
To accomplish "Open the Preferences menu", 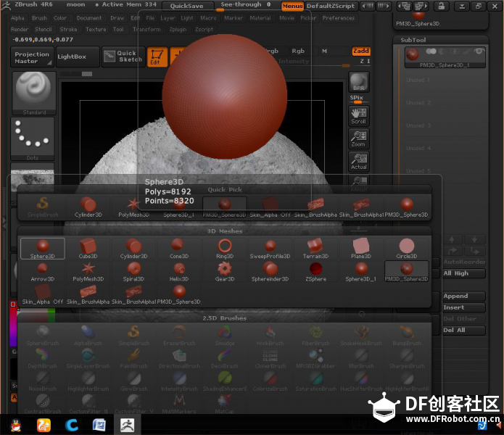I will coord(339,18).
